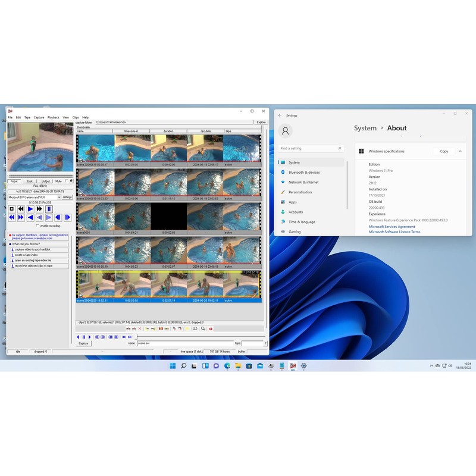This screenshot has height=476, width=476.
Task: Open the Capture menu
Action: [x=39, y=117]
